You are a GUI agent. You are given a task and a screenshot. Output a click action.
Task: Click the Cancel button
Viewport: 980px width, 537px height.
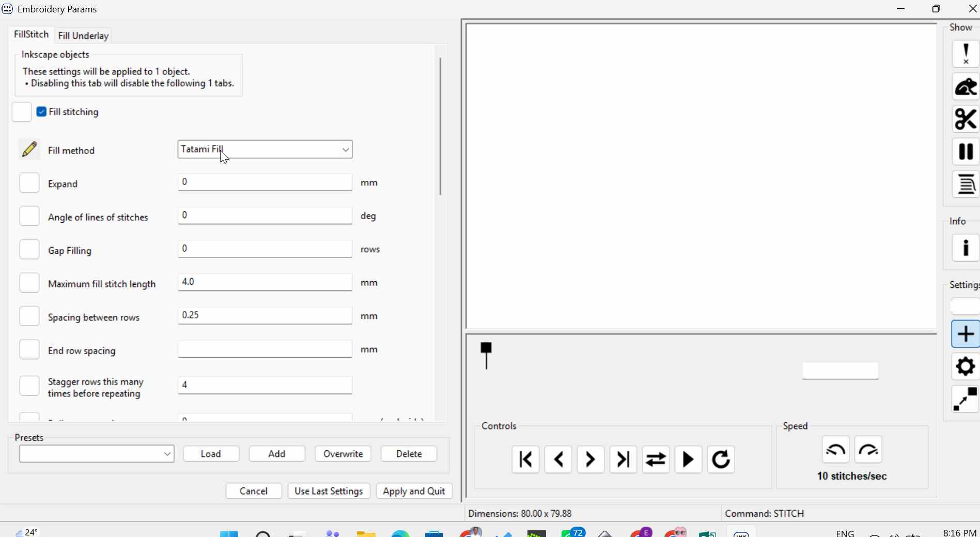click(x=254, y=491)
